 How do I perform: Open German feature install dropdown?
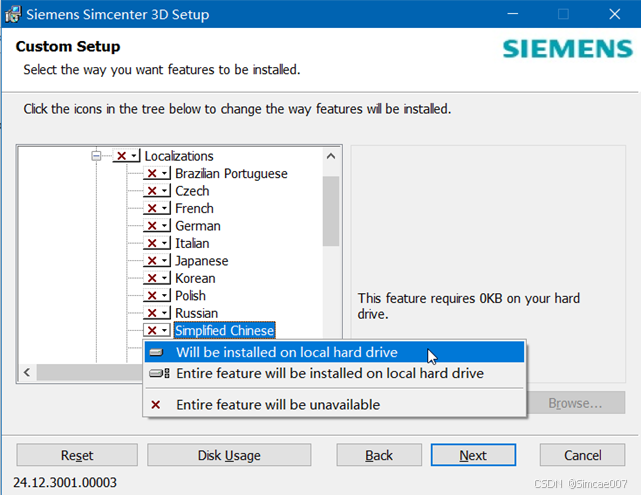coord(157,226)
